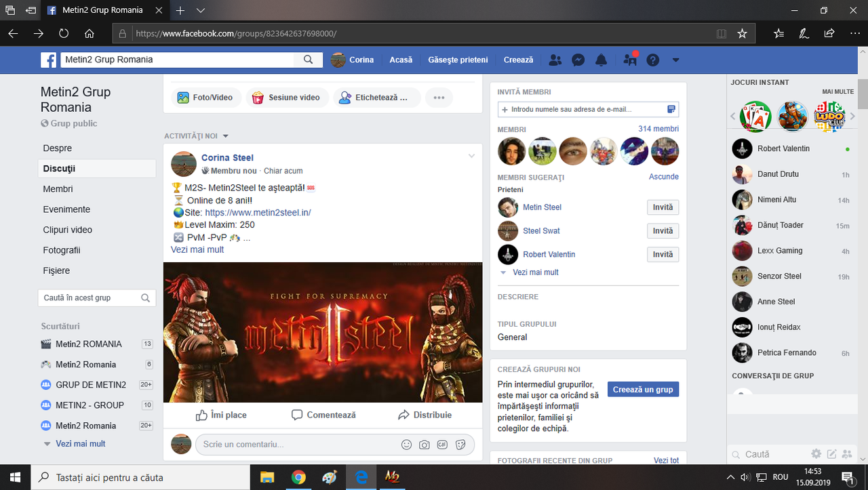
Task: Click the magnifier icon in Facebook search bar
Action: click(x=309, y=60)
